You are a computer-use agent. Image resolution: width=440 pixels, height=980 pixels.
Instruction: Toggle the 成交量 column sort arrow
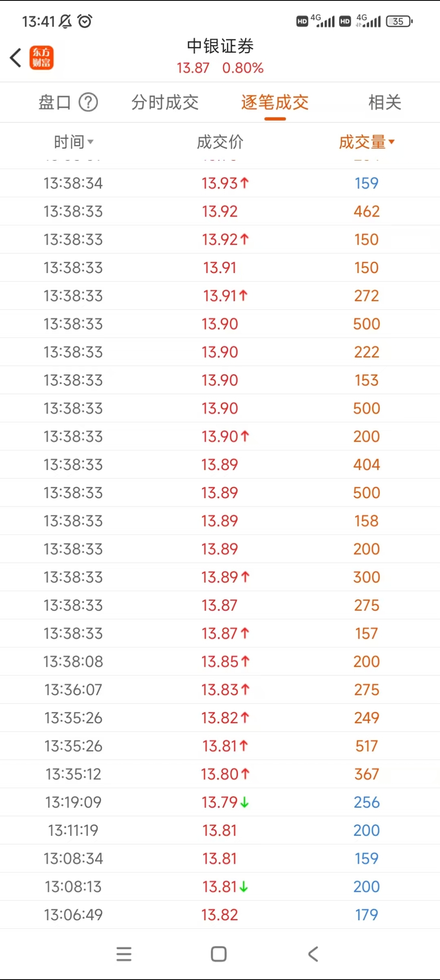click(391, 142)
